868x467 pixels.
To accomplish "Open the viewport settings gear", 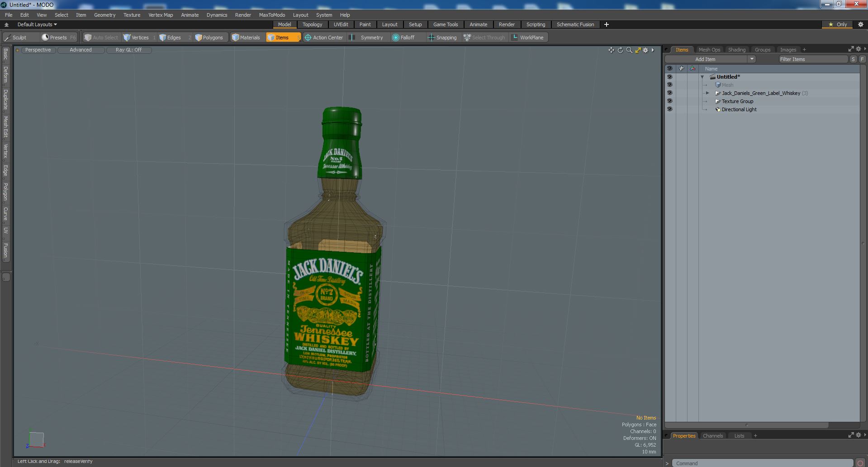I will coord(645,50).
